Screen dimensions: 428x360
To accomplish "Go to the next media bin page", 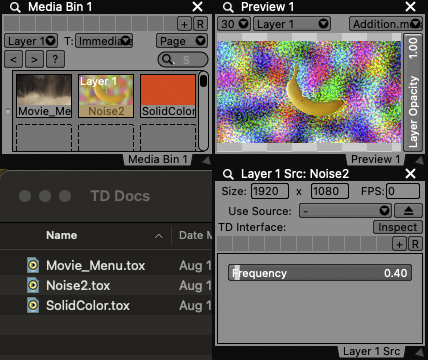I will [x=34, y=59].
